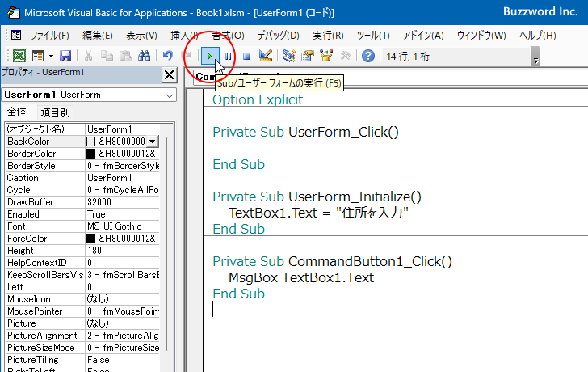Click the DrawBuffer value 32000

[x=122, y=202]
